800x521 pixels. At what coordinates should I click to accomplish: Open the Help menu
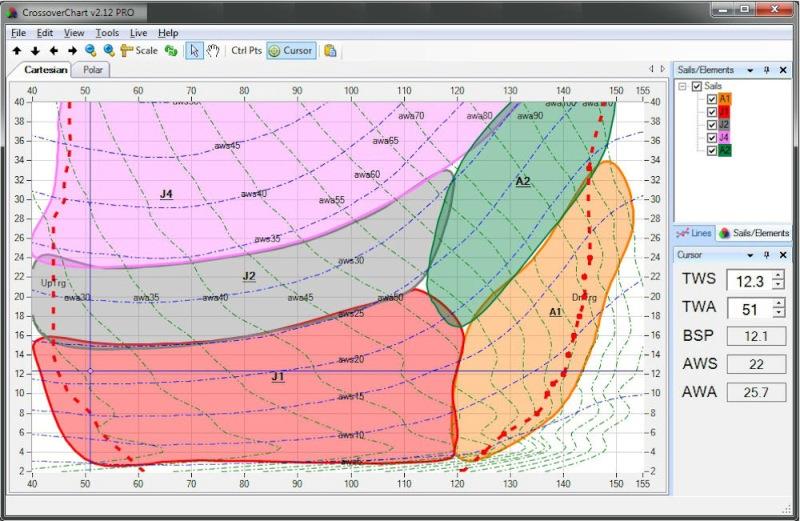(x=168, y=33)
